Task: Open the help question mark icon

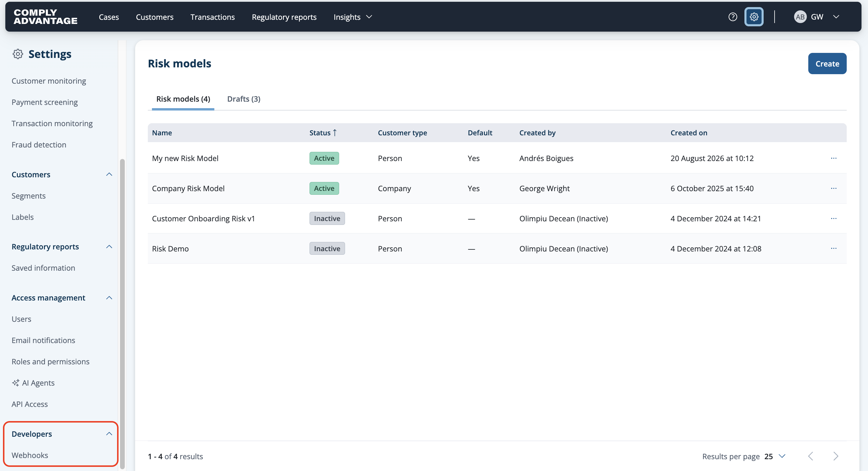Action: (x=733, y=17)
